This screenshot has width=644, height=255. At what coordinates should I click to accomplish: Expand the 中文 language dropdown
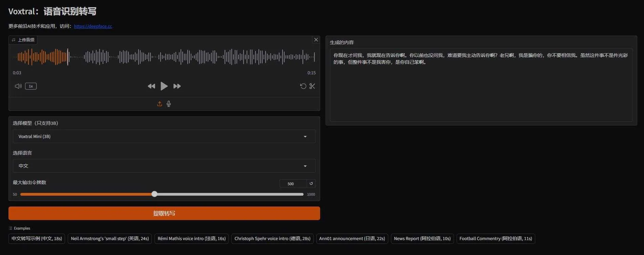click(164, 166)
